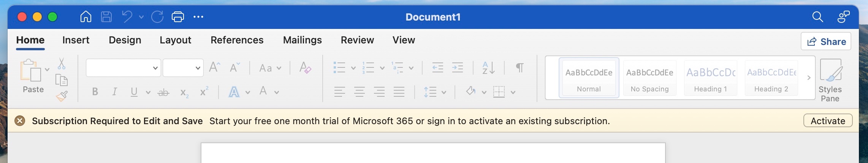Expand the Paste options arrow

pos(47,69)
